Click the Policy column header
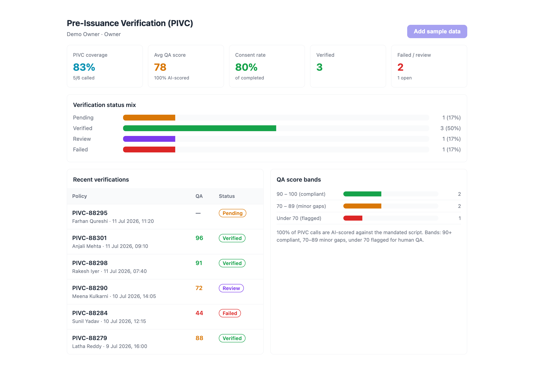The height and width of the screenshot is (392, 534). [79, 196]
